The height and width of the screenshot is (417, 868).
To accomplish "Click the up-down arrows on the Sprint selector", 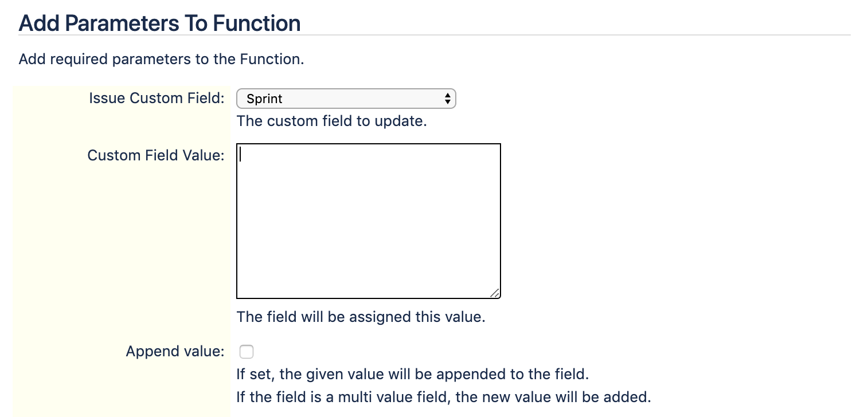I will click(448, 99).
